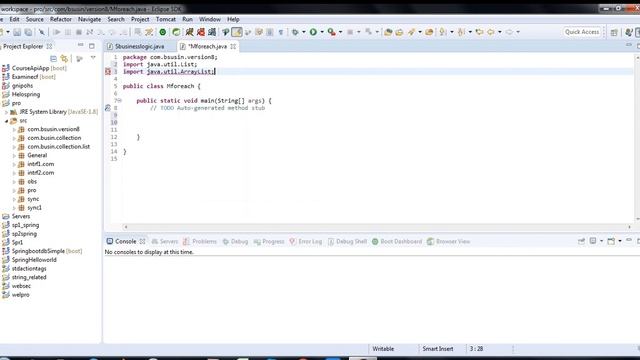Open the Navigate menu
Viewport: 640px width, 360px height.
click(89, 19)
